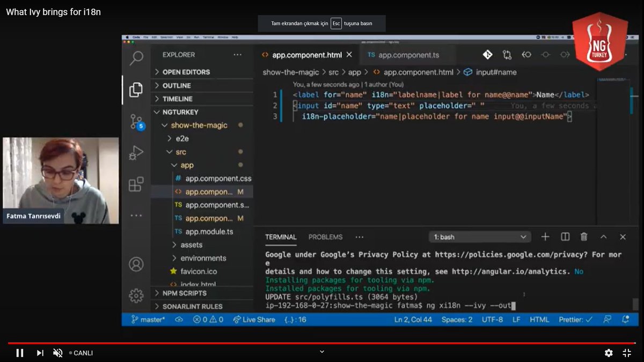Split the terminal panel
This screenshot has width=644, height=362.
pos(565,237)
